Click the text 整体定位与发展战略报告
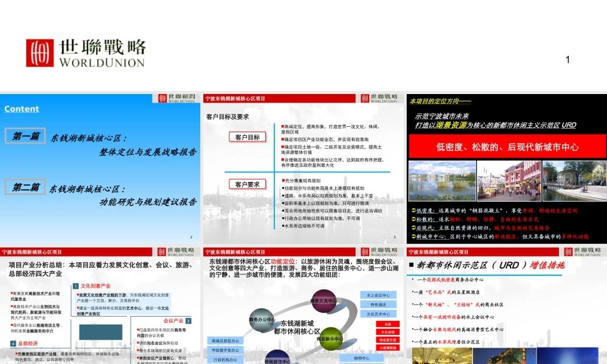This screenshot has width=607, height=364. click(147, 152)
